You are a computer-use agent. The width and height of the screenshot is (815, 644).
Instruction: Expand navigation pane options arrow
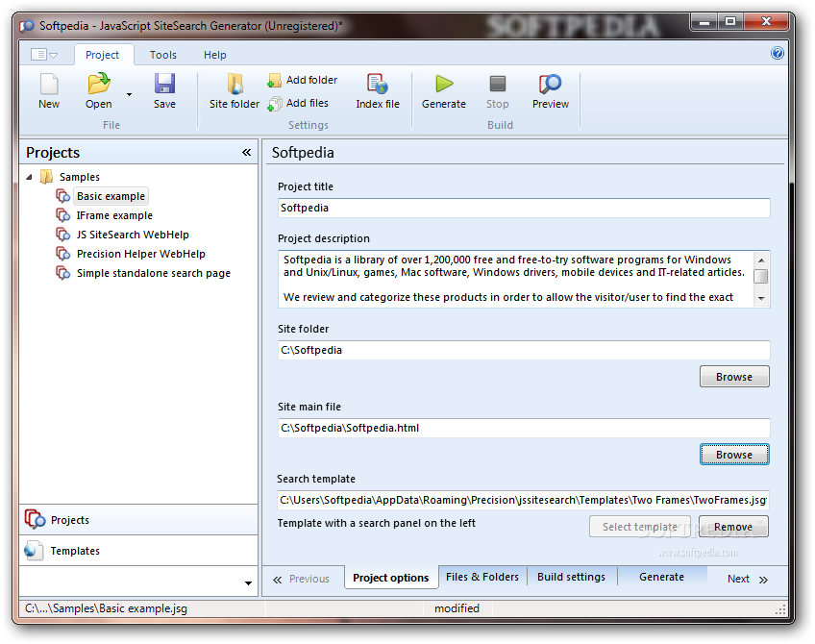(248, 583)
